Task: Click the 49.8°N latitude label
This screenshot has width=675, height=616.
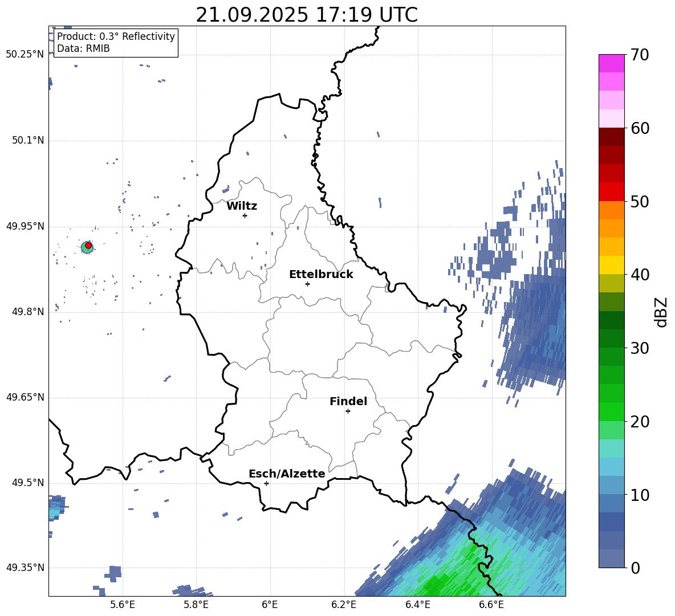Action: coord(28,312)
